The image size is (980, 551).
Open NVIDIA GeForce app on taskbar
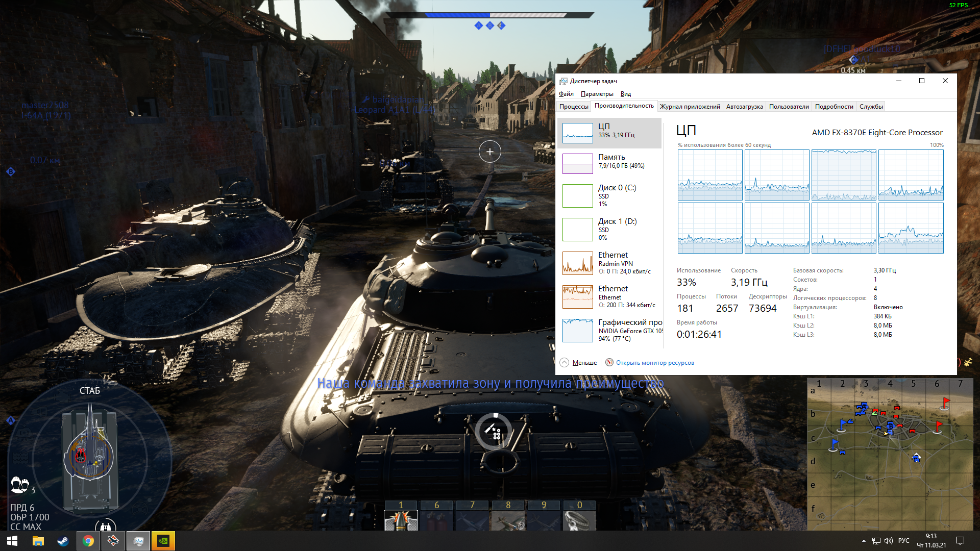coord(163,541)
